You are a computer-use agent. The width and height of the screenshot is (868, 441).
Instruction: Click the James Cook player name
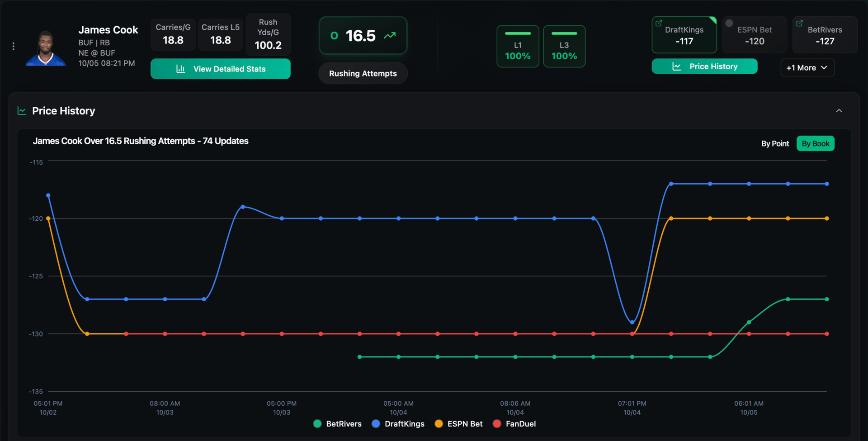click(x=108, y=30)
